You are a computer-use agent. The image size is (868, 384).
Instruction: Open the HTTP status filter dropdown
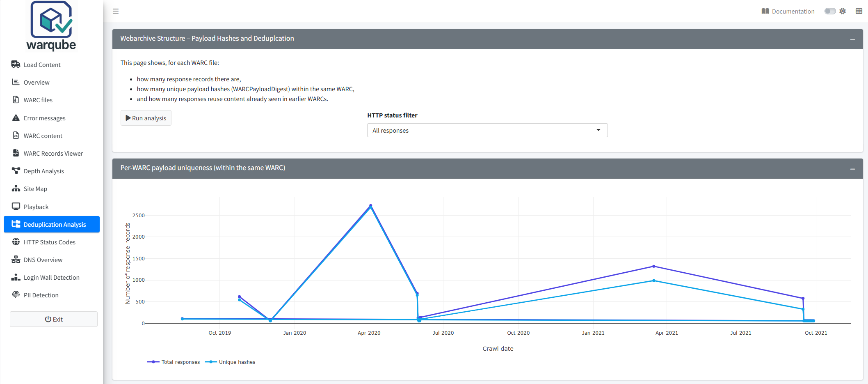coord(487,130)
